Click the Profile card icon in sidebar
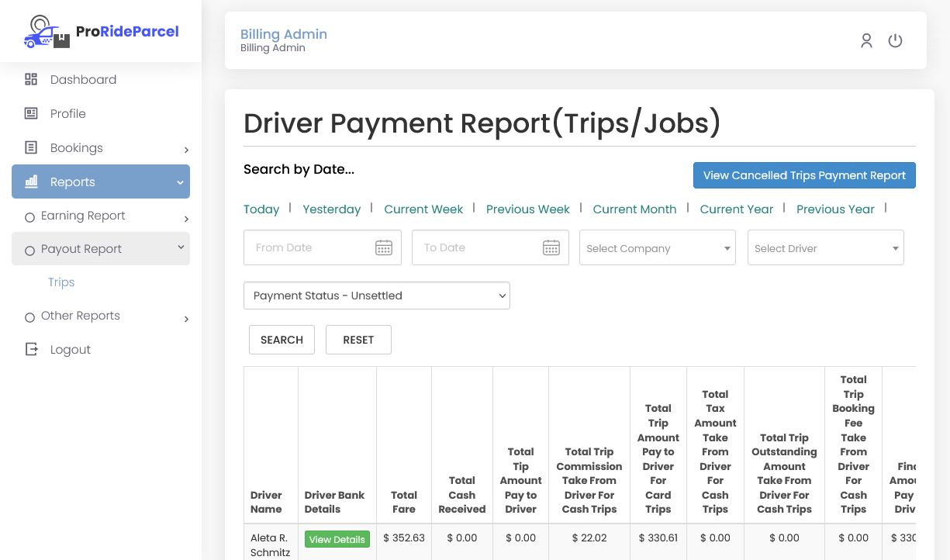 (x=31, y=113)
